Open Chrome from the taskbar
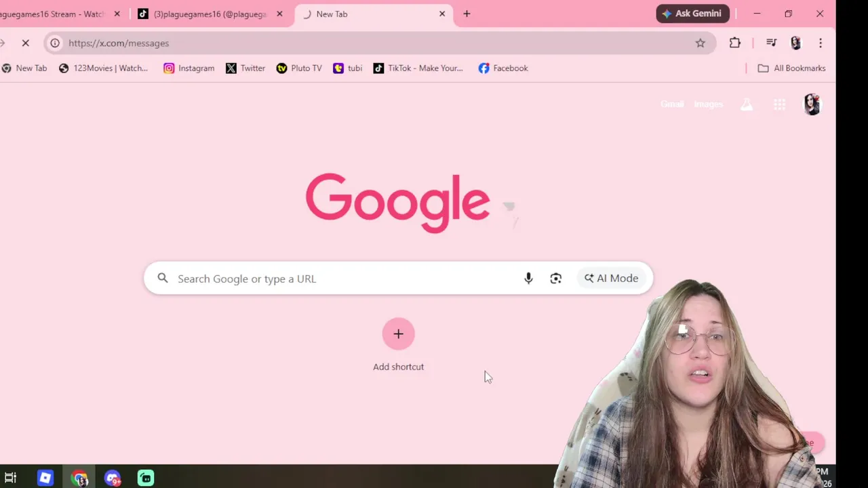This screenshot has height=488, width=868. (x=80, y=478)
